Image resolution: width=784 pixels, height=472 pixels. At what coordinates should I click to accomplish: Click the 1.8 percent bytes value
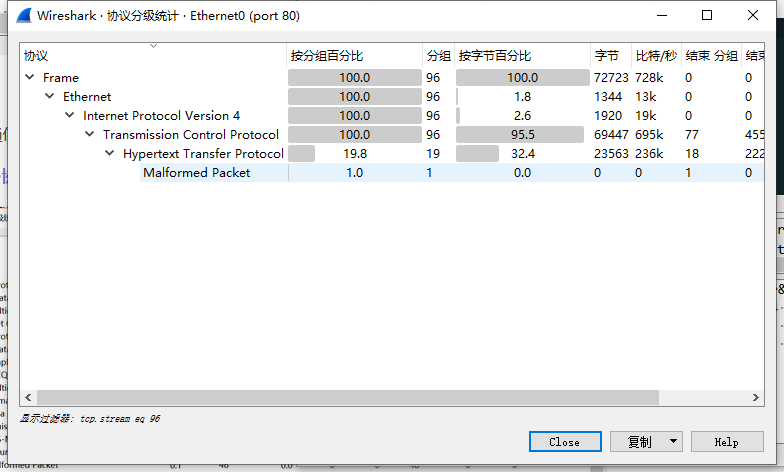click(522, 96)
